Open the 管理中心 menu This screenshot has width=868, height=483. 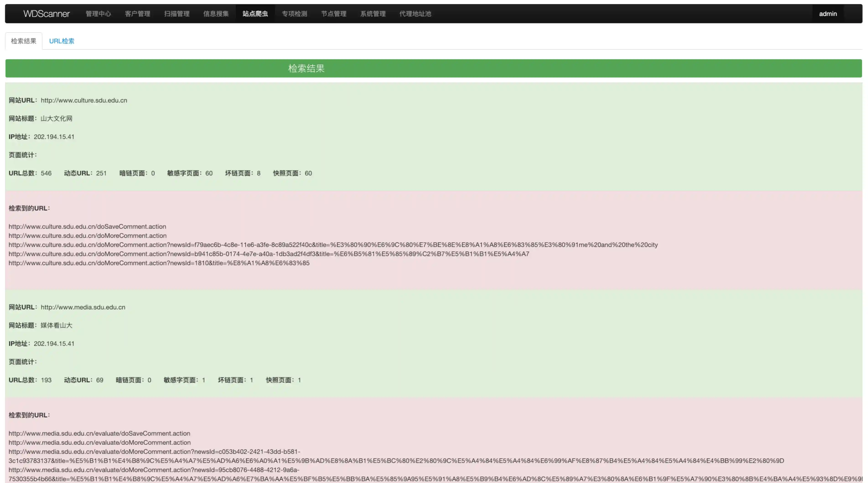pyautogui.click(x=98, y=14)
